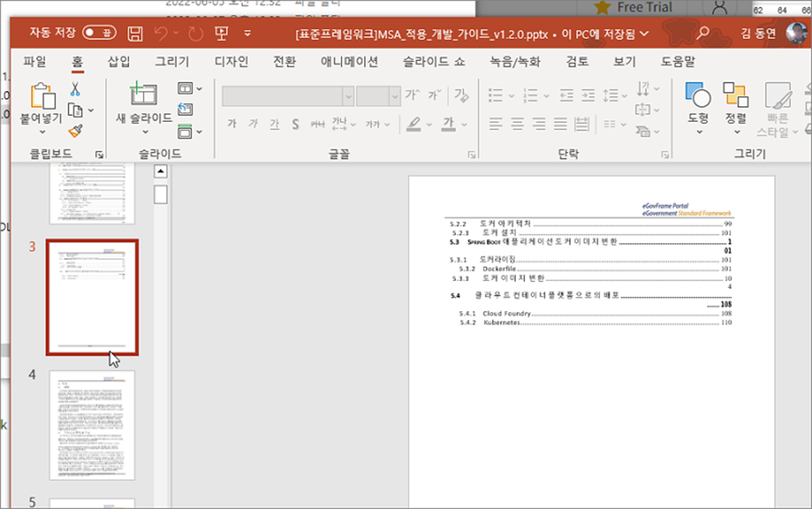Click the align text vertical icon
Screen dimensions: 812x509
pyautogui.click(x=643, y=109)
